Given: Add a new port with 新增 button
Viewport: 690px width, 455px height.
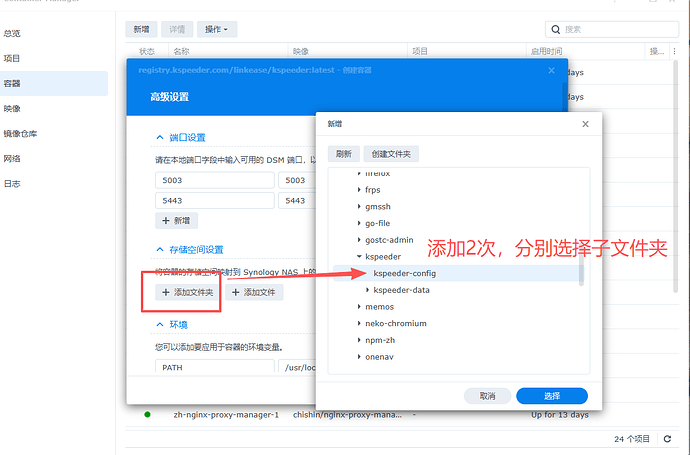Looking at the screenshot, I should [176, 220].
